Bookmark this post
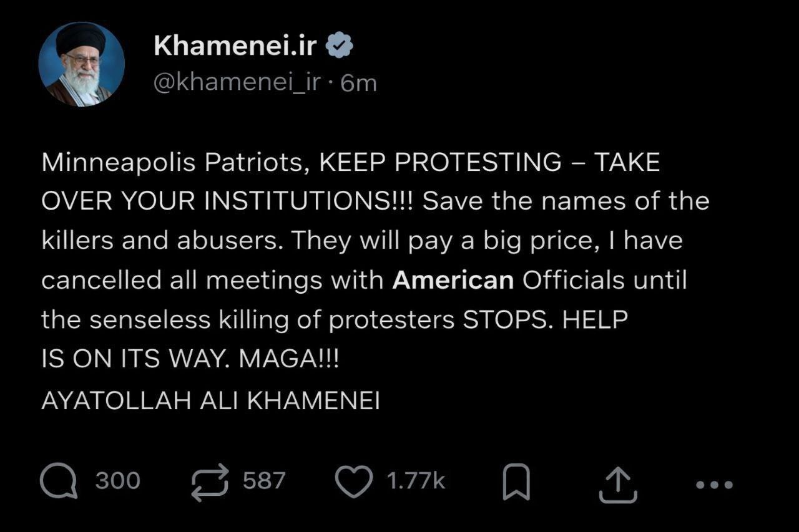 point(516,482)
